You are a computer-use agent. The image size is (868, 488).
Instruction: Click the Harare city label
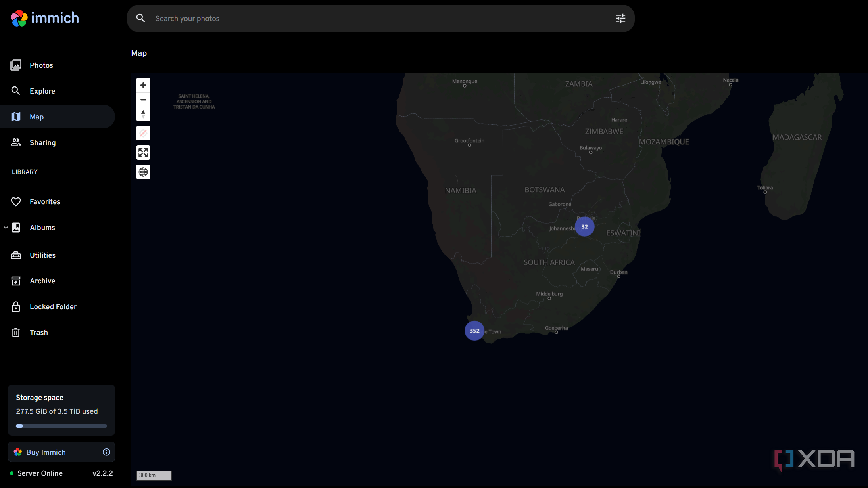[619, 120]
